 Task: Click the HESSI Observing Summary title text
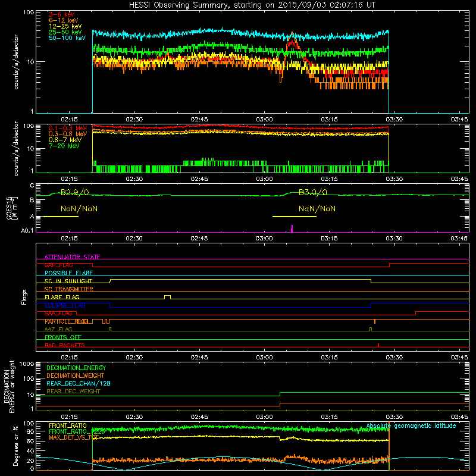click(x=252, y=5)
